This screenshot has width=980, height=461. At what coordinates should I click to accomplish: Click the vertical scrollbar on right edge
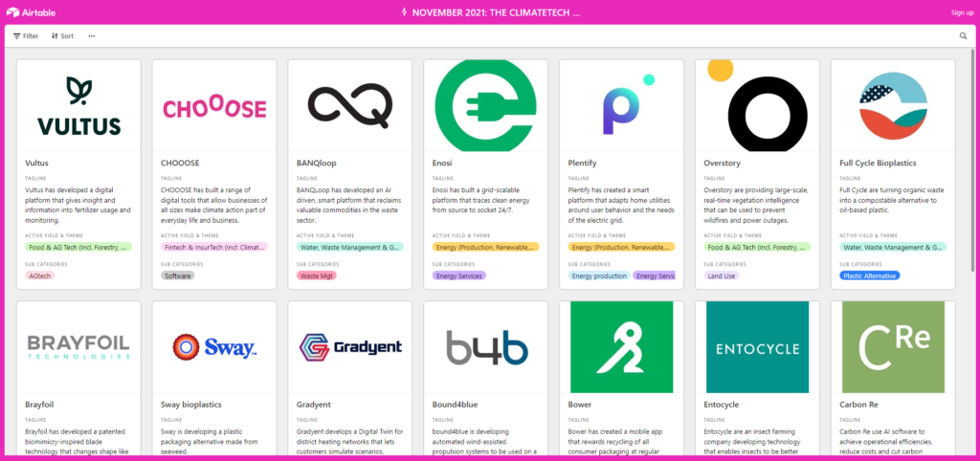point(972,162)
